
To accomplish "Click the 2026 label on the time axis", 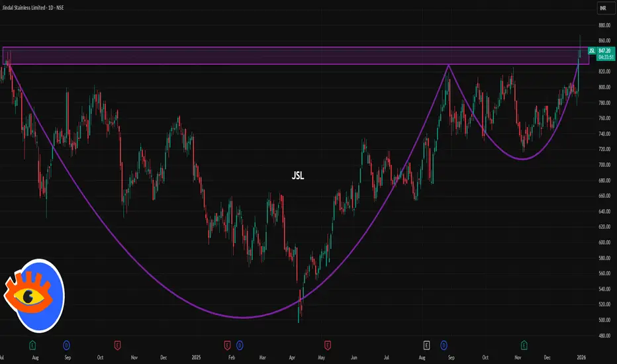I will pyautogui.click(x=581, y=357).
